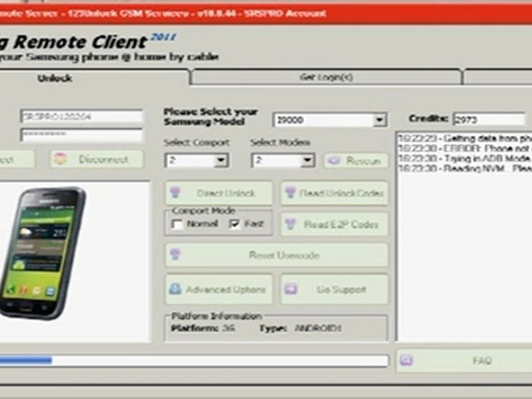Expand the Select Modem dropdown

tap(308, 160)
